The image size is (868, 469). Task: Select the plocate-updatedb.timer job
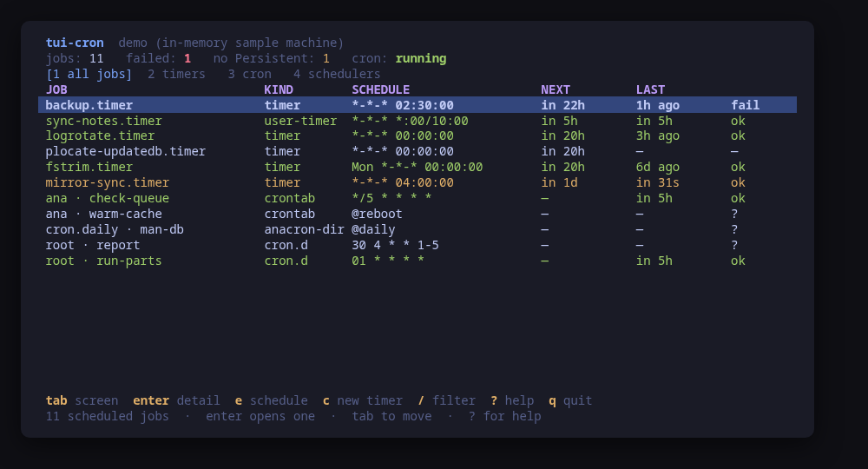pos(418,152)
